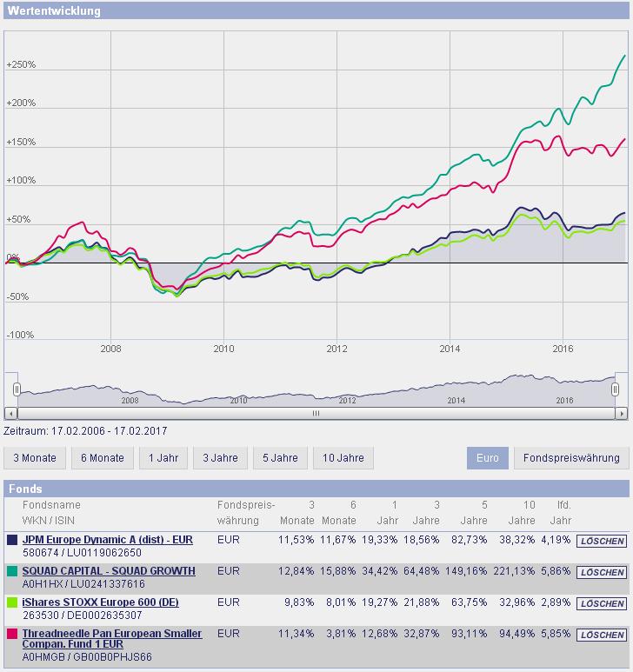Click the light green iShares STOXX swatch

[x=12, y=602]
